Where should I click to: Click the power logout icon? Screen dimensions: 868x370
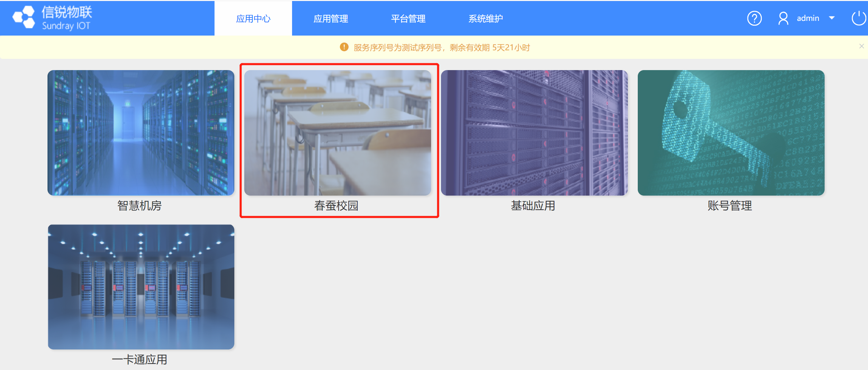pyautogui.click(x=859, y=18)
